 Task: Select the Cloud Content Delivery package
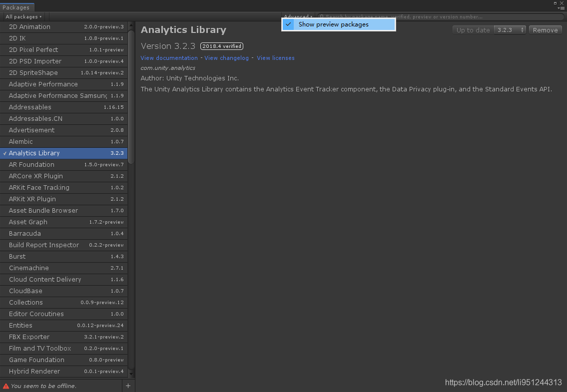point(63,280)
